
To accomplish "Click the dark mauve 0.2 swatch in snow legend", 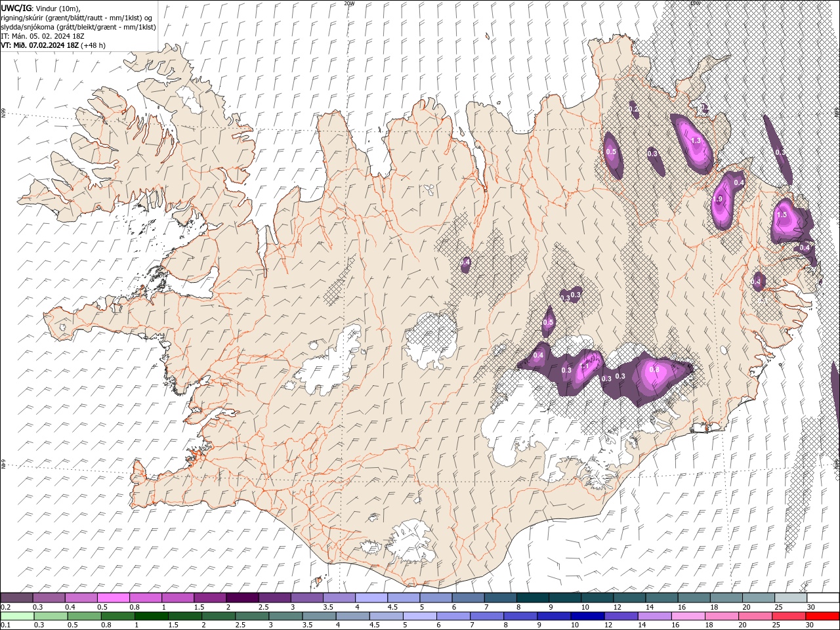I will click(16, 598).
